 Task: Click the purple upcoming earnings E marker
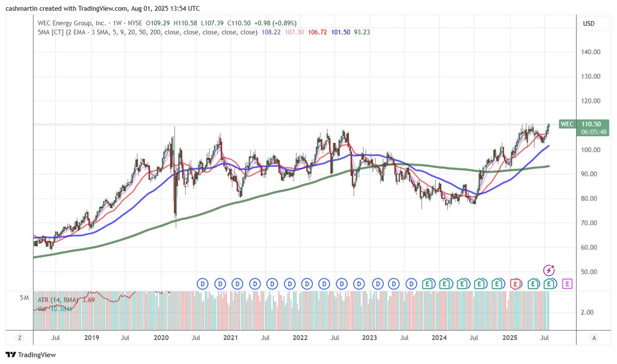click(568, 283)
